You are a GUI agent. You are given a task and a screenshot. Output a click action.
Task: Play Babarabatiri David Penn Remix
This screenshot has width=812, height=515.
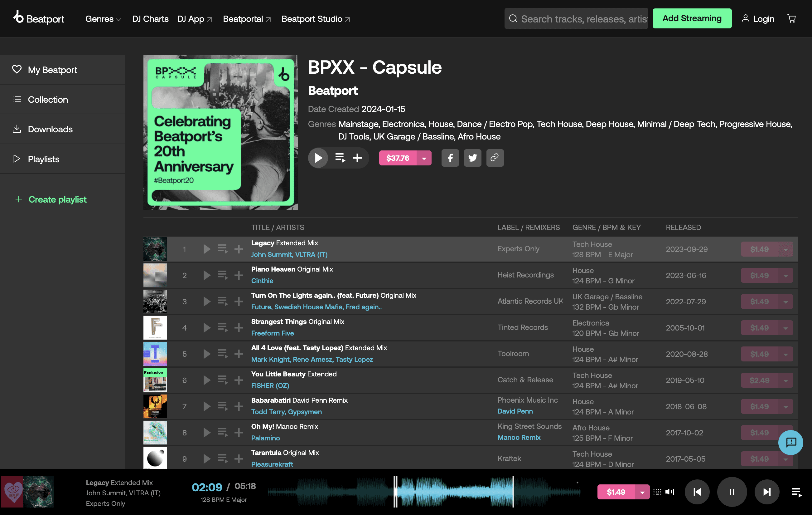pos(207,406)
